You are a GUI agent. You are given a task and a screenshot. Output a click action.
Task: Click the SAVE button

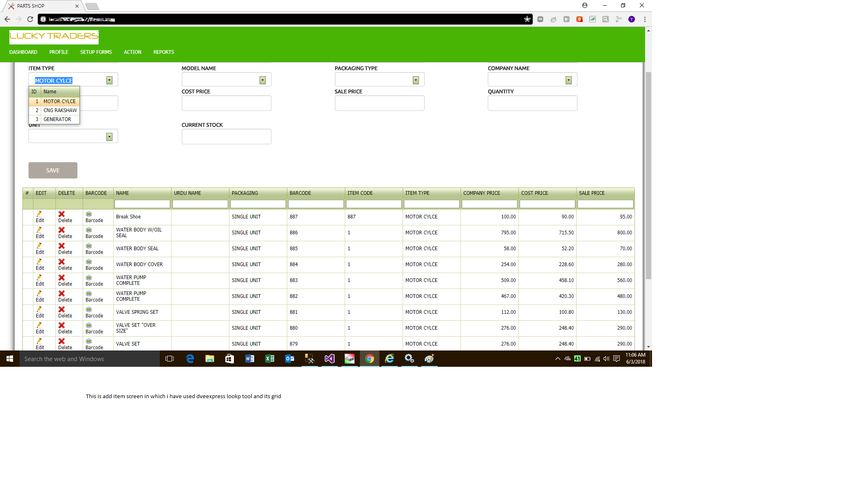[x=53, y=170]
